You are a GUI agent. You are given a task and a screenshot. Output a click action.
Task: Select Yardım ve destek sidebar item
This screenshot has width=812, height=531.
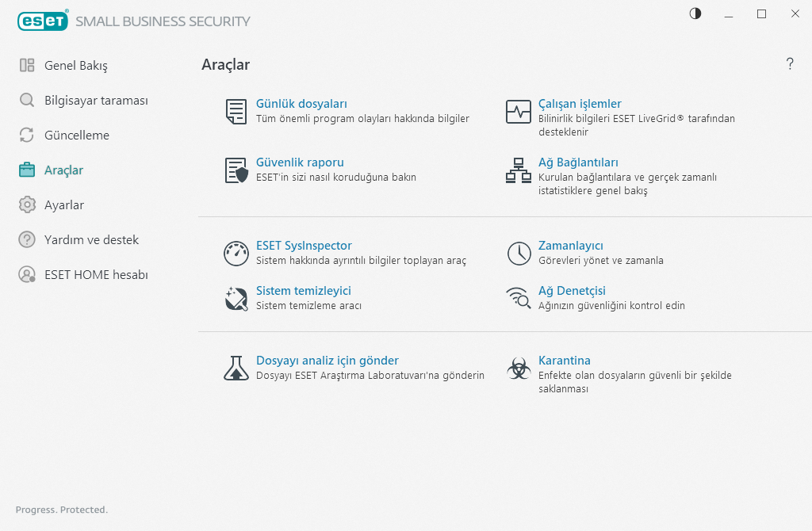pos(91,240)
